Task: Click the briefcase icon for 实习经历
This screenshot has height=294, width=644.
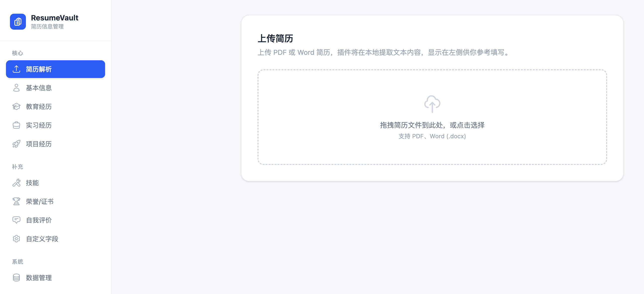Action: (16, 125)
